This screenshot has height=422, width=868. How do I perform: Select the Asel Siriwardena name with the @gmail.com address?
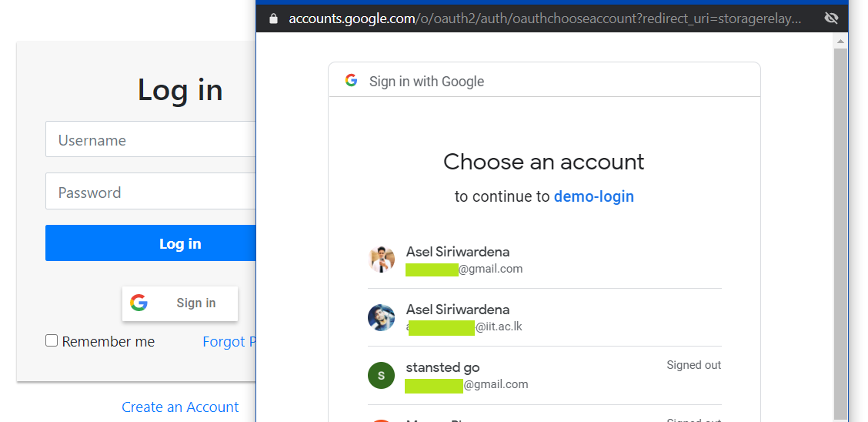click(458, 252)
